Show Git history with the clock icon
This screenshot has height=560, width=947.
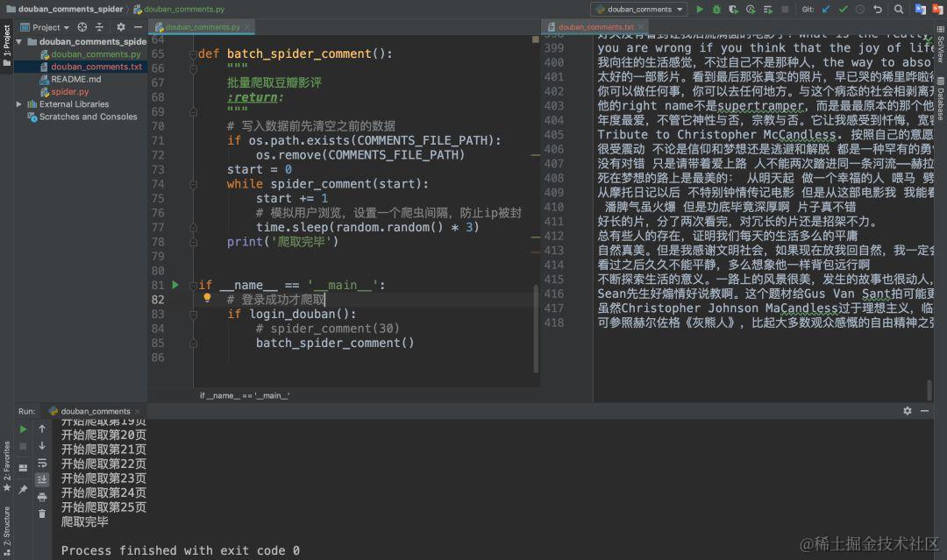pyautogui.click(x=860, y=9)
